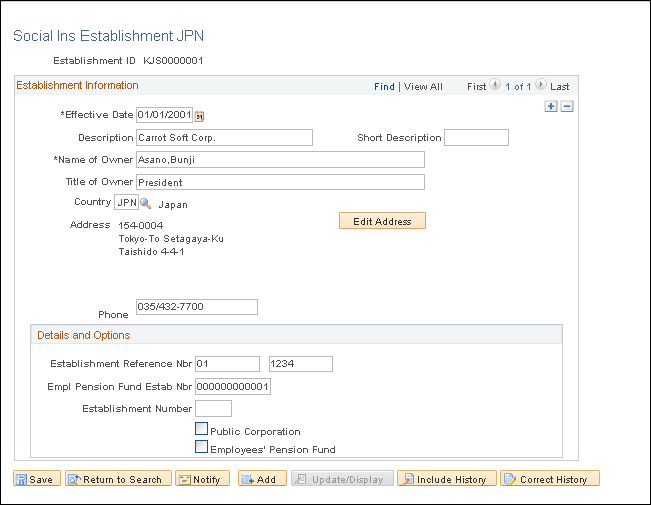Click Return to Search button

(118, 479)
